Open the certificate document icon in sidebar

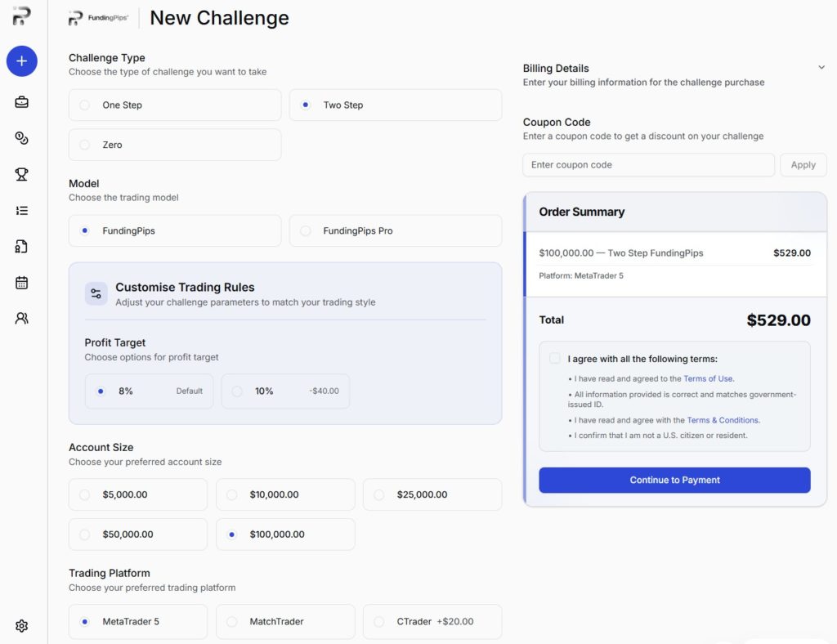[21, 247]
